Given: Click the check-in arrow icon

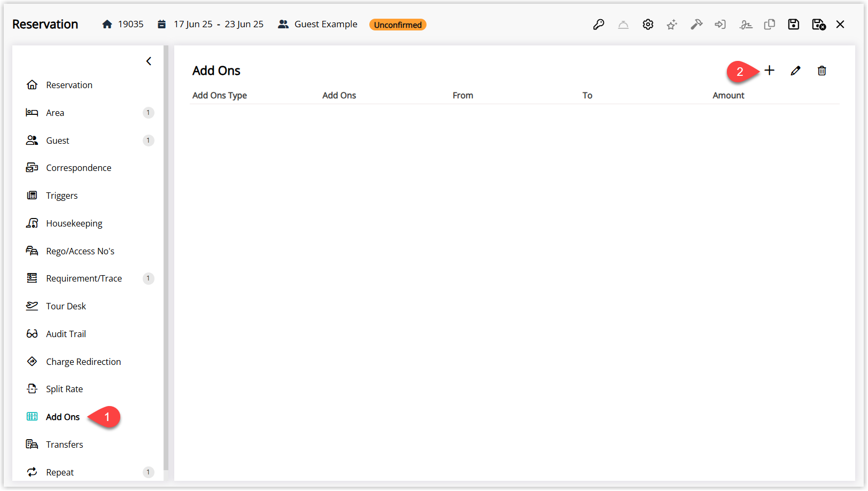Looking at the screenshot, I should (x=720, y=25).
